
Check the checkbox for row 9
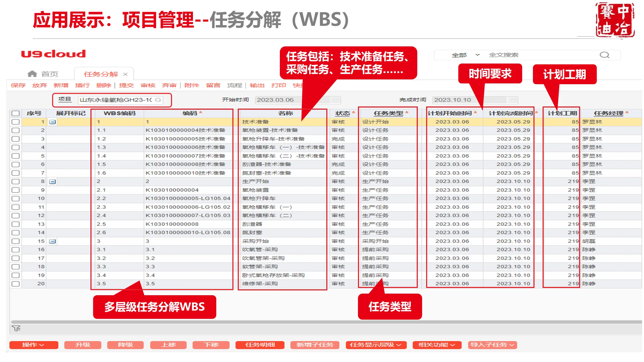pos(16,190)
